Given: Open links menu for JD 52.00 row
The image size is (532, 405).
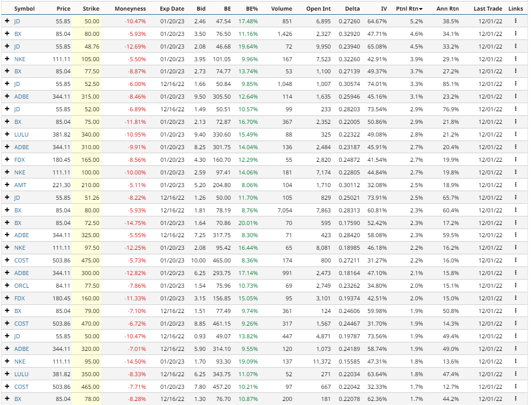Looking at the screenshot, I should [x=515, y=109].
